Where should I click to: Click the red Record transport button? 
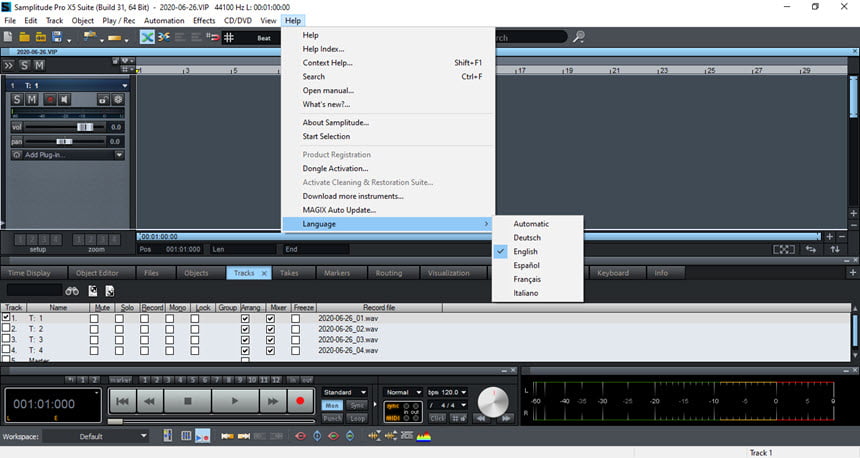[299, 402]
